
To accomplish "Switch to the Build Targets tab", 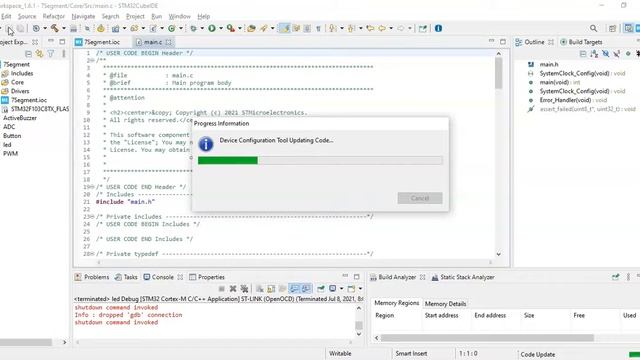I will 581,42.
